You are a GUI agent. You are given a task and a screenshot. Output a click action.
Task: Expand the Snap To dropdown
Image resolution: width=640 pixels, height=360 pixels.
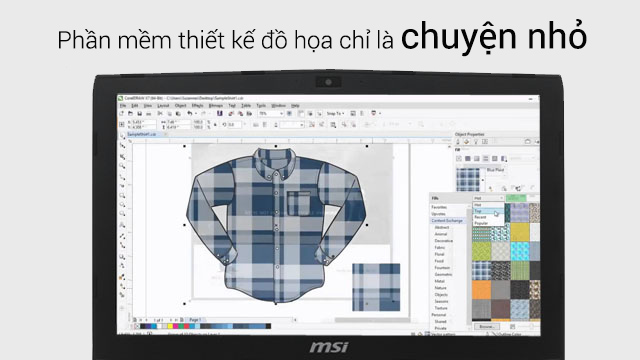(x=336, y=113)
